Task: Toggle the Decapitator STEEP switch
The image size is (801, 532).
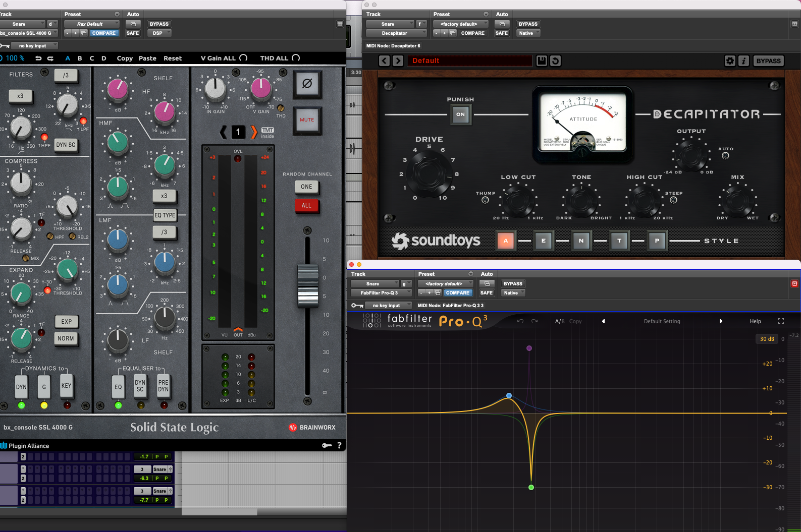Action: pyautogui.click(x=673, y=200)
